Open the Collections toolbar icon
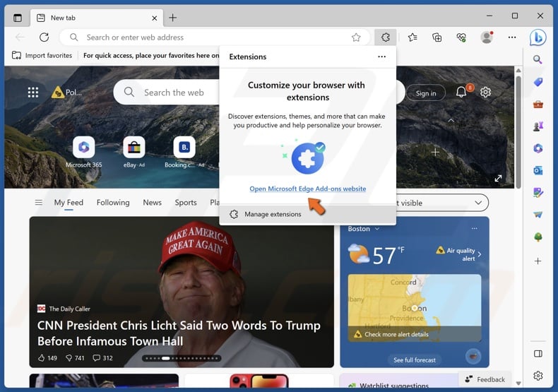The width and height of the screenshot is (558, 392). (x=437, y=37)
